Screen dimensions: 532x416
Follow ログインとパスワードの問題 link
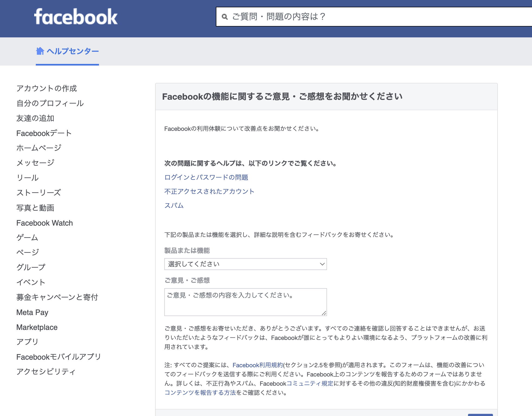tap(206, 177)
